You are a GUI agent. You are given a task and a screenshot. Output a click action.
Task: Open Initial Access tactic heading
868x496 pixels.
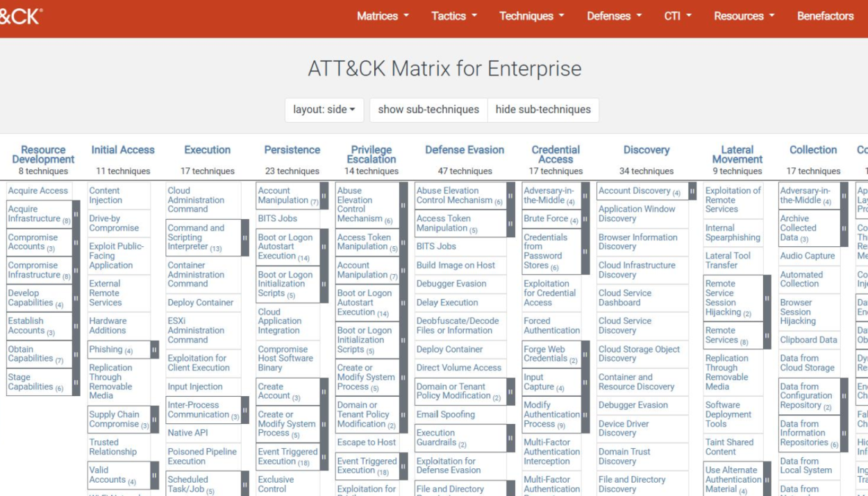[123, 150]
